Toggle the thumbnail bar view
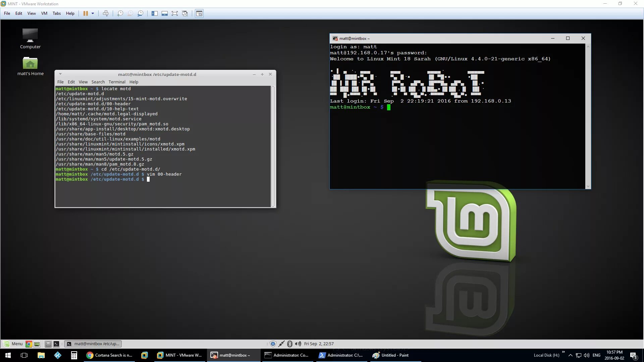The image size is (644, 362). [x=165, y=13]
